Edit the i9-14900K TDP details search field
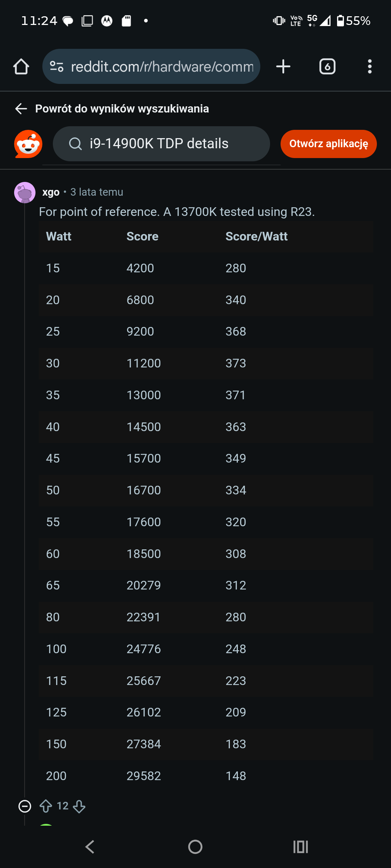The width and height of the screenshot is (391, 868). click(x=161, y=144)
